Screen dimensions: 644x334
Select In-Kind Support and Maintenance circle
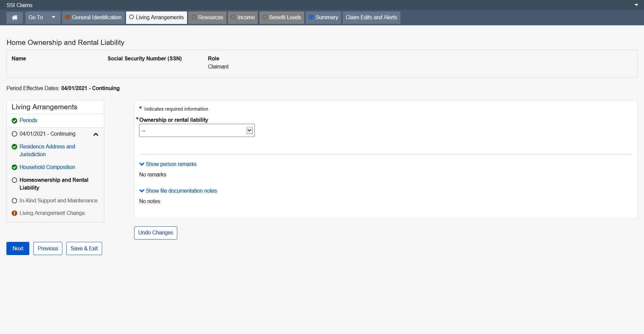tap(14, 201)
